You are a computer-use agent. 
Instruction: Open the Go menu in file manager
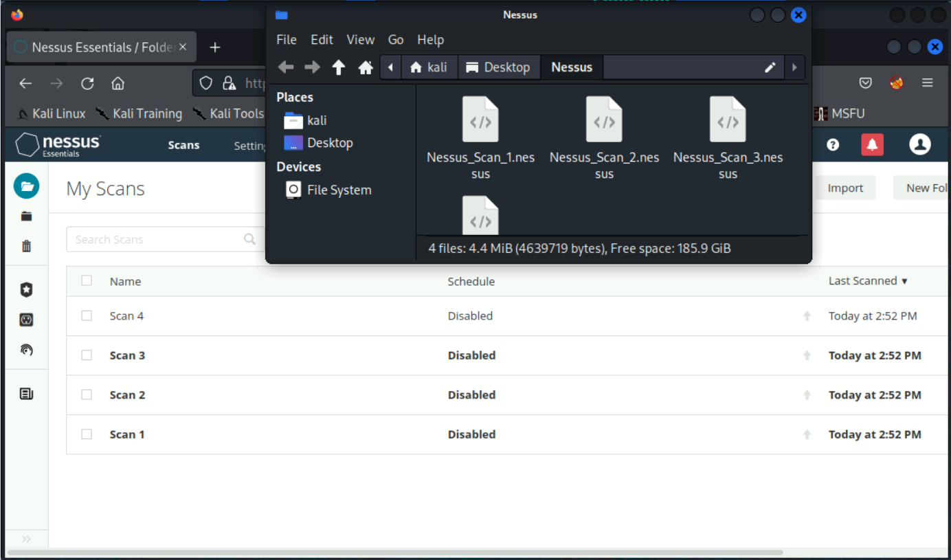(396, 40)
